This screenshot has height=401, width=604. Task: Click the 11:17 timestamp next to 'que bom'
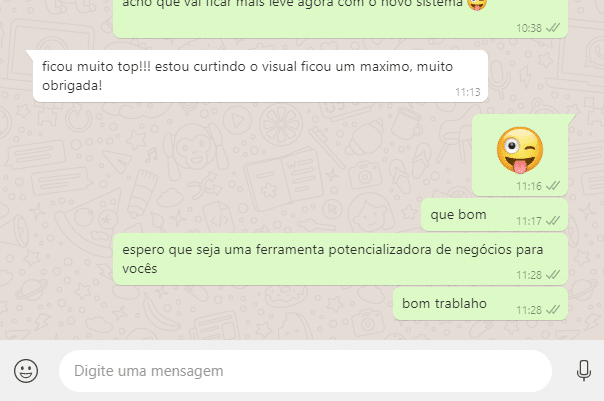529,221
